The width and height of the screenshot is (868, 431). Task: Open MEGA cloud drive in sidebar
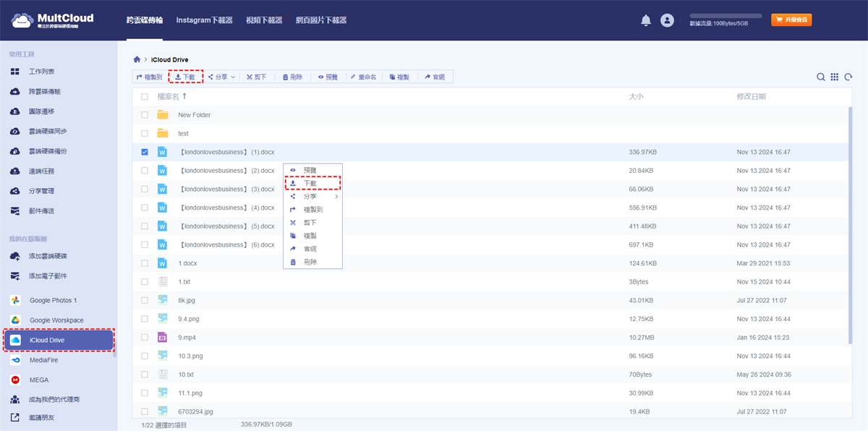pos(40,380)
